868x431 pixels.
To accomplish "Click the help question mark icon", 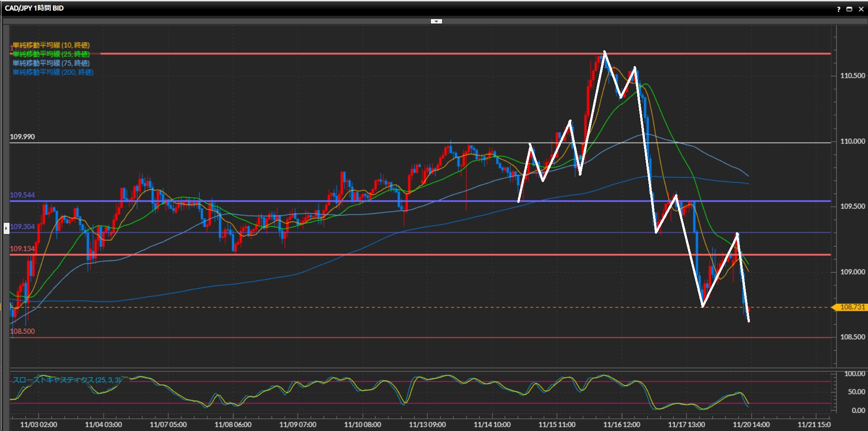I will [x=839, y=9].
